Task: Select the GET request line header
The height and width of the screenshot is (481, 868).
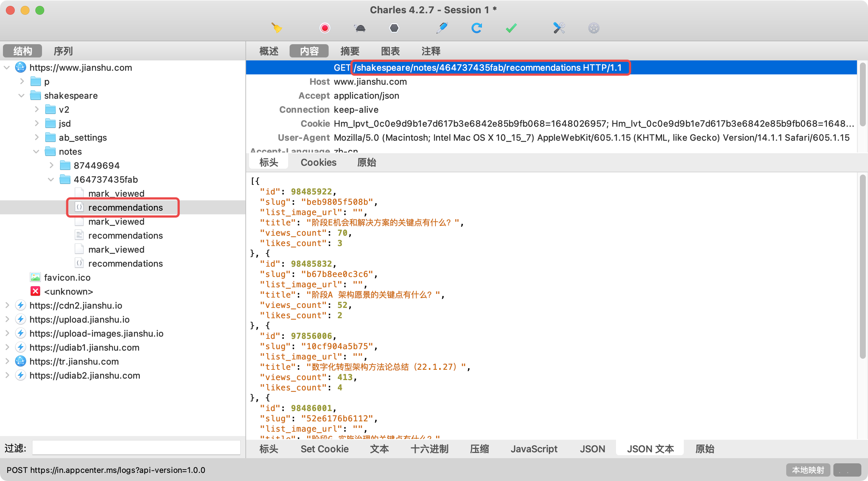Action: 551,67
